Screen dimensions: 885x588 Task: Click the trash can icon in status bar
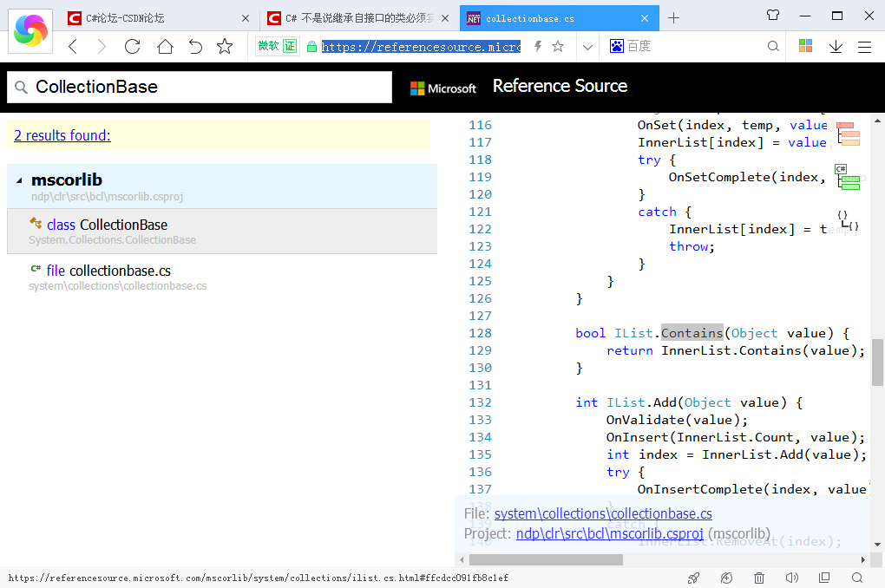point(759,578)
